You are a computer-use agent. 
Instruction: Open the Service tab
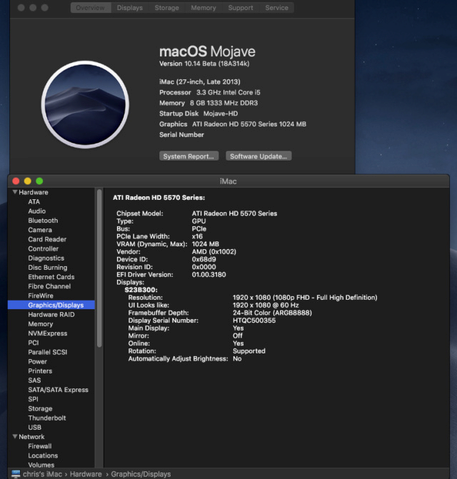pyautogui.click(x=277, y=8)
